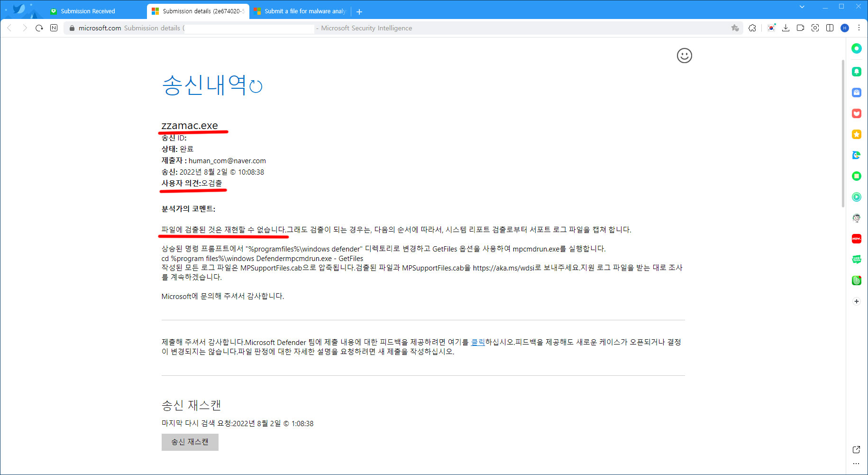868x475 pixels.
Task: Click the 송신내역 heading
Action: pos(204,85)
